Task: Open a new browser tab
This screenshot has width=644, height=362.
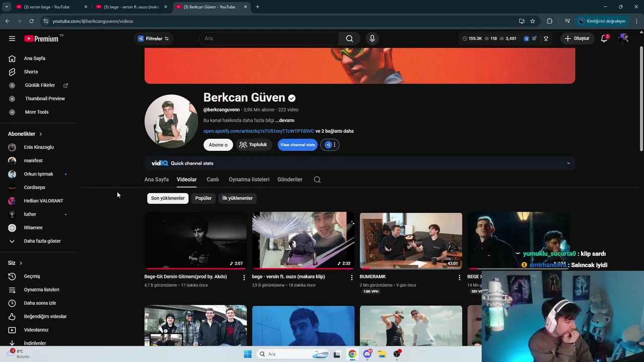Action: click(x=257, y=7)
